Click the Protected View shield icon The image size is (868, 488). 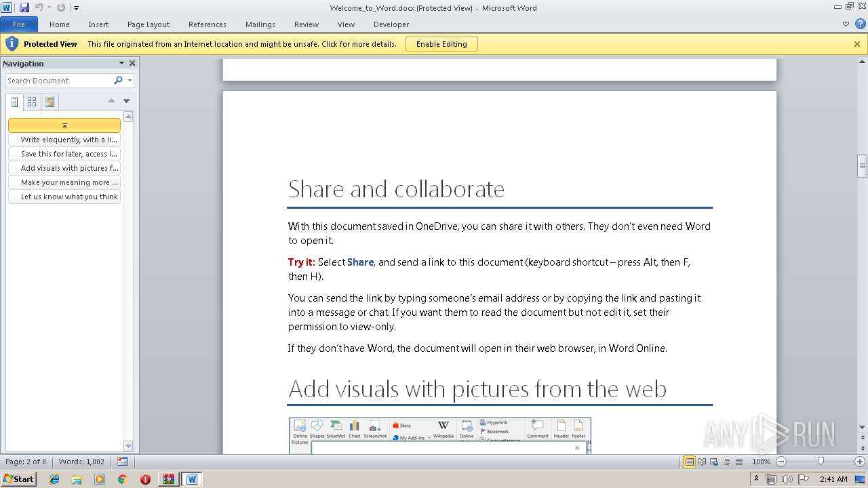[12, 44]
